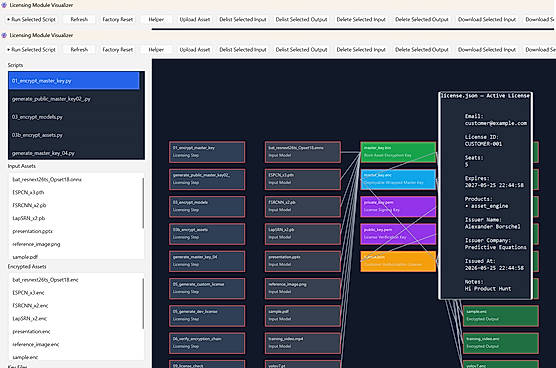
Task: Click the generate_public_master_key02_ Licensing Step node
Action: click(x=207, y=179)
